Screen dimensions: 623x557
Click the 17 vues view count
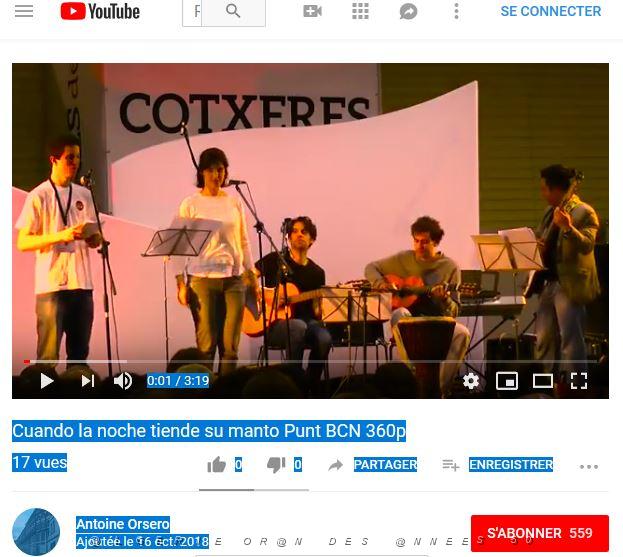coord(39,462)
